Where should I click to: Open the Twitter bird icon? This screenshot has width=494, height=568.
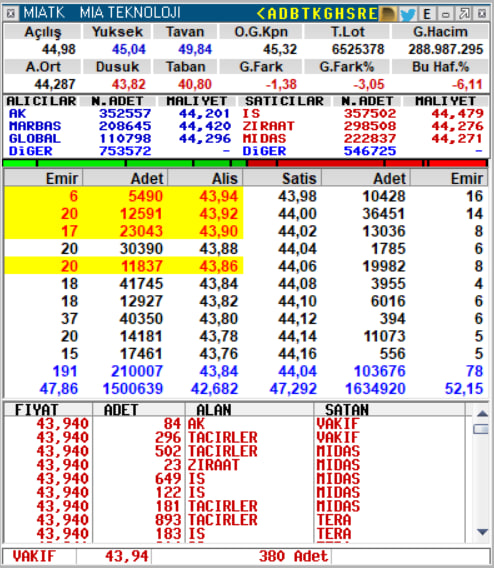[x=408, y=14]
